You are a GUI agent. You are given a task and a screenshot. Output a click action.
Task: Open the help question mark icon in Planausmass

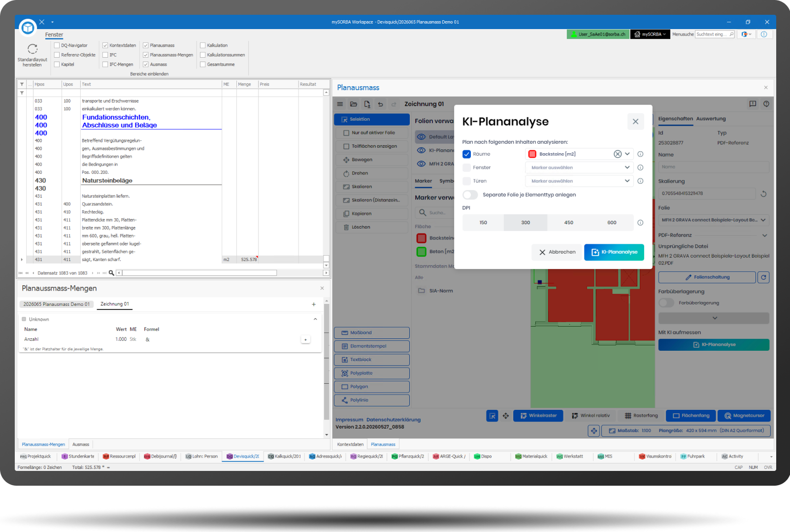tap(766, 104)
